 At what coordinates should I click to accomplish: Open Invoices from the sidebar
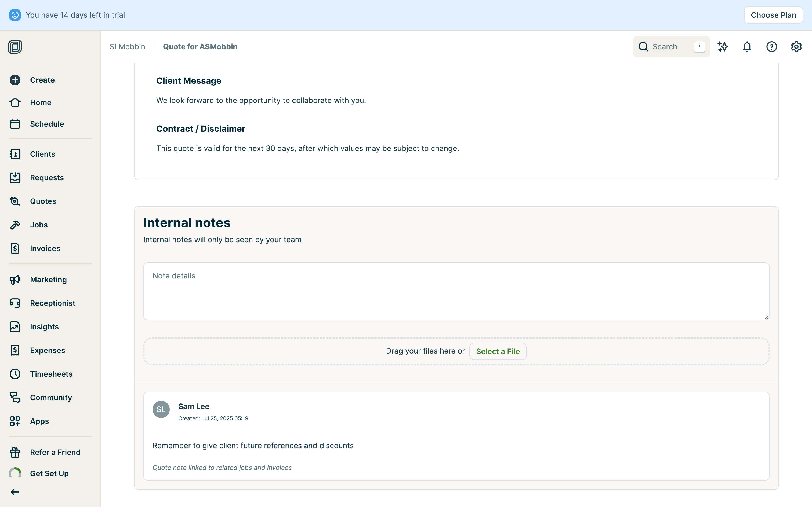click(x=45, y=248)
